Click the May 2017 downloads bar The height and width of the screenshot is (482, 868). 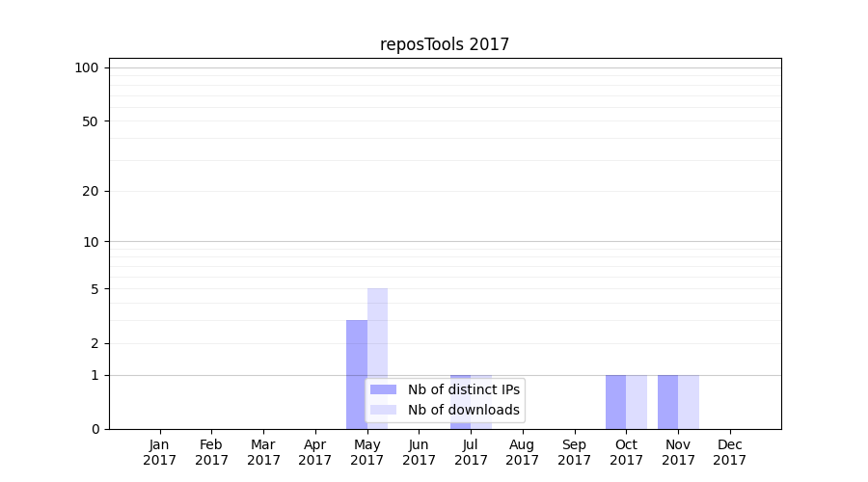(x=377, y=333)
